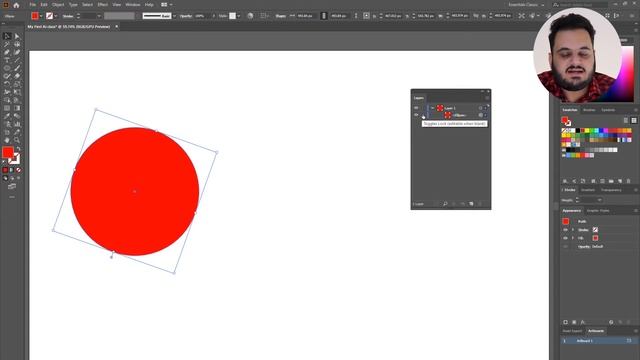Pick the Pen tool in the toolbar
Viewport: 640px width, 360px height.
point(7,52)
